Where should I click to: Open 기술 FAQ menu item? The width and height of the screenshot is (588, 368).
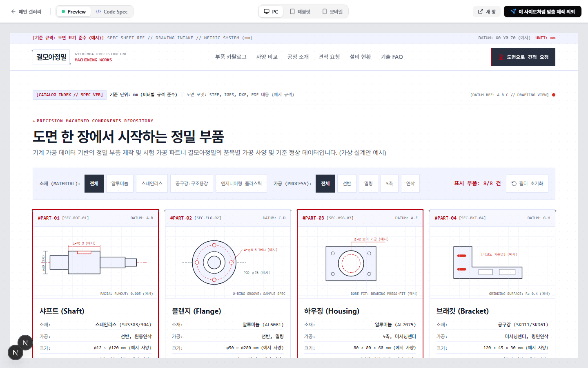[392, 57]
